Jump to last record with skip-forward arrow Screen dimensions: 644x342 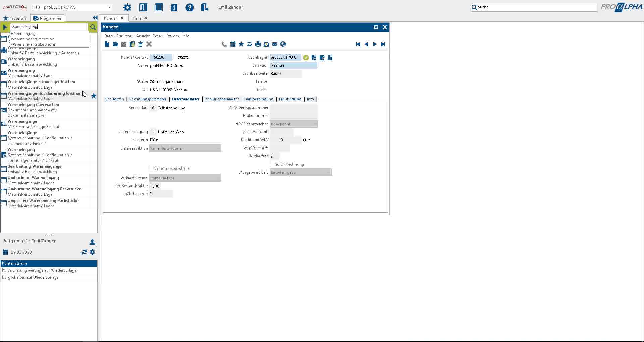pyautogui.click(x=383, y=44)
